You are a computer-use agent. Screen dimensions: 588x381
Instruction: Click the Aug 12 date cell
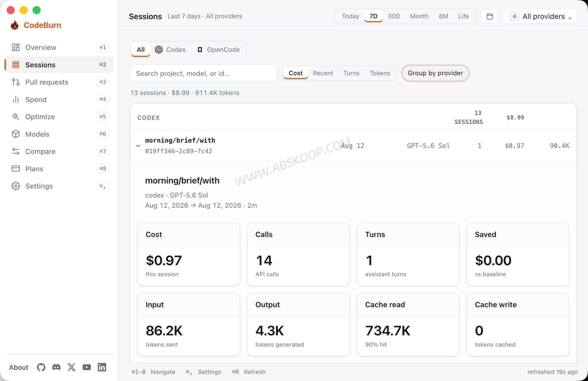pos(353,146)
